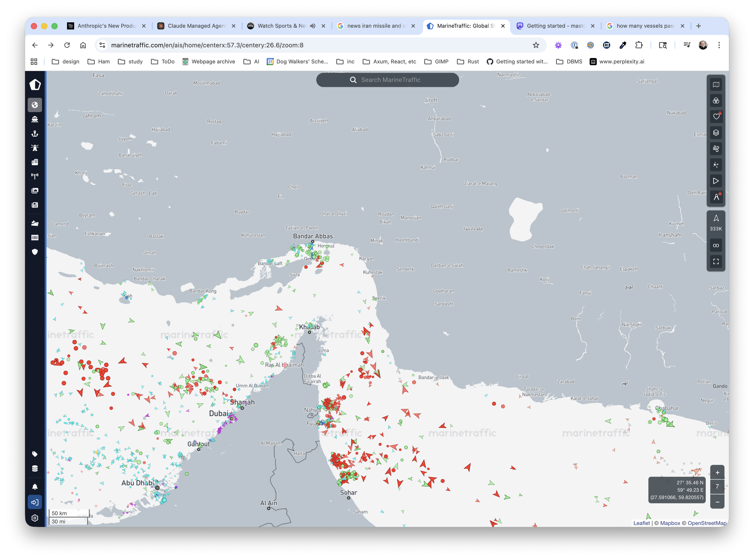The height and width of the screenshot is (560, 754).
Task: Click the browser home button
Action: pyautogui.click(x=83, y=45)
